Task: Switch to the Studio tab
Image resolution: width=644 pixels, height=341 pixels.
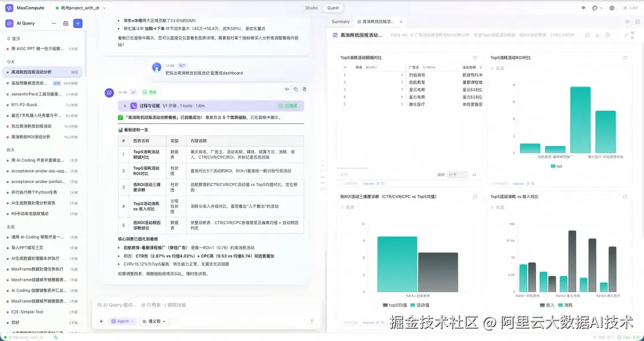Action: [311, 8]
